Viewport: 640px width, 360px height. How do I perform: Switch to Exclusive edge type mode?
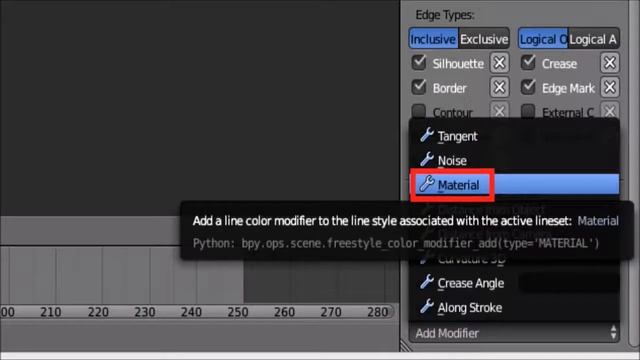click(484, 39)
